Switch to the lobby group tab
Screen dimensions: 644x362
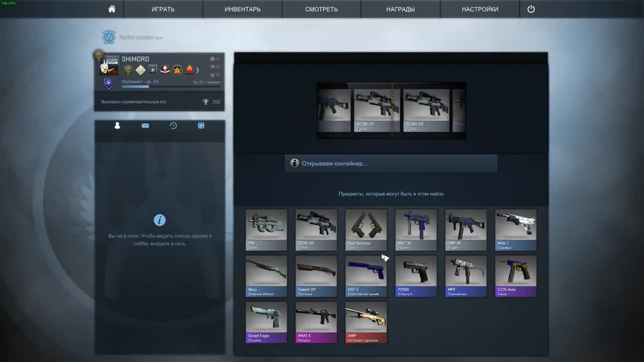pyautogui.click(x=201, y=125)
